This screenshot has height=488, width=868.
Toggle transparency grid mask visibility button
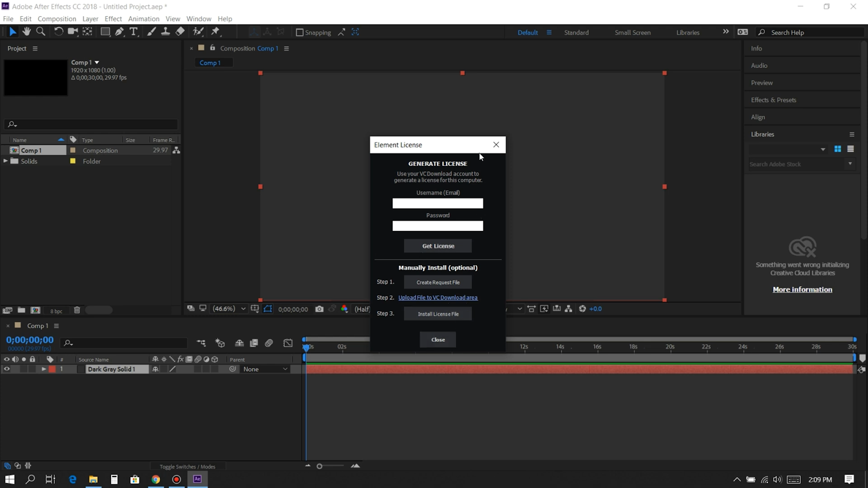pyautogui.click(x=268, y=309)
